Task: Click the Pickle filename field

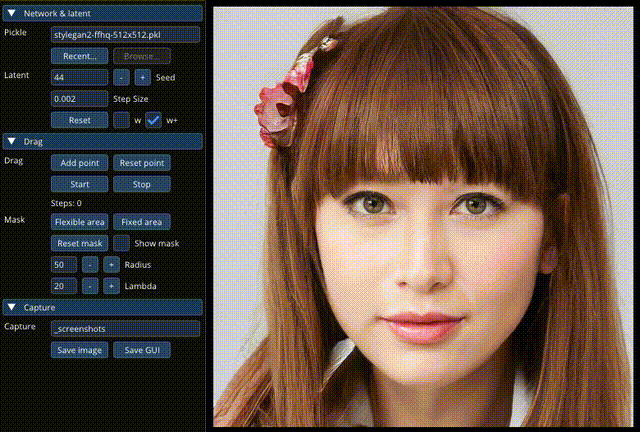Action: pos(126,35)
